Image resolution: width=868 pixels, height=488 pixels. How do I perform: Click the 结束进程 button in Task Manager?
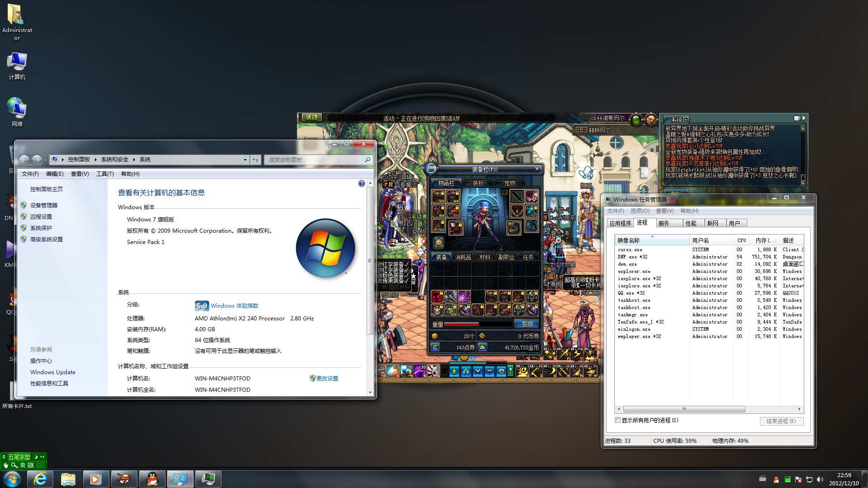point(781,421)
